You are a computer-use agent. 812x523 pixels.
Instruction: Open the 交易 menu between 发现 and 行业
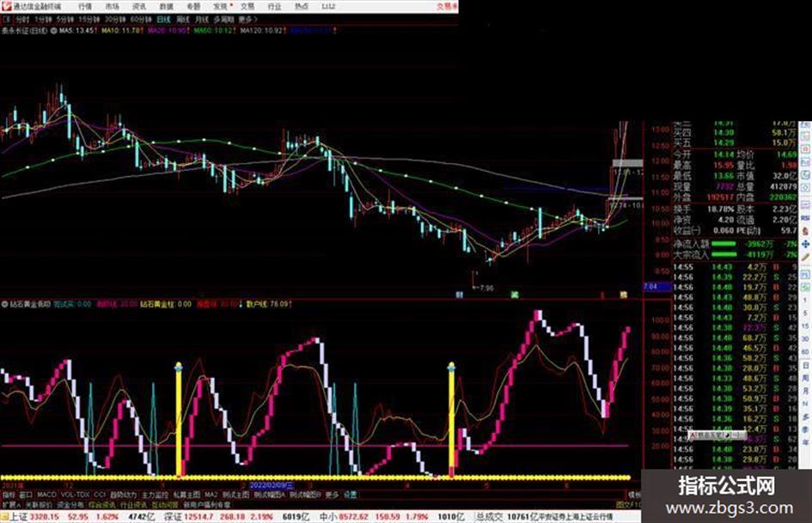click(247, 7)
